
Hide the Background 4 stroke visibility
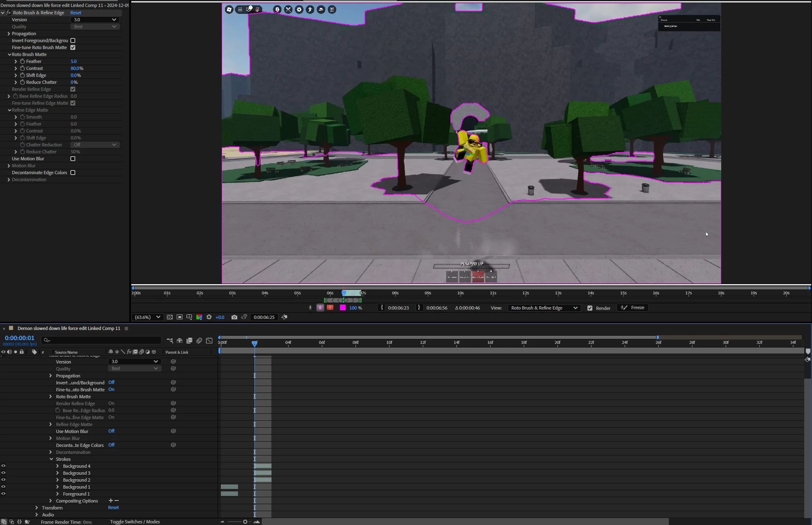point(3,466)
